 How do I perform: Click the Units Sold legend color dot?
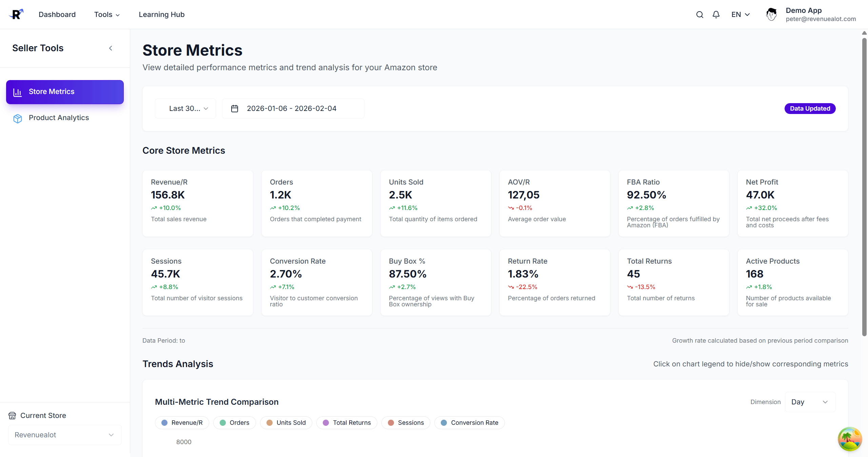click(269, 422)
